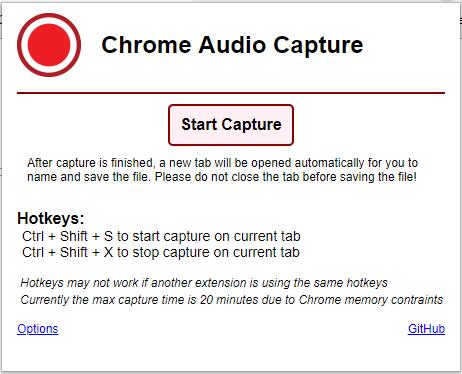Click the Chrome Audio Capture title
Image resolution: width=462 pixels, height=374 pixels.
tap(232, 45)
